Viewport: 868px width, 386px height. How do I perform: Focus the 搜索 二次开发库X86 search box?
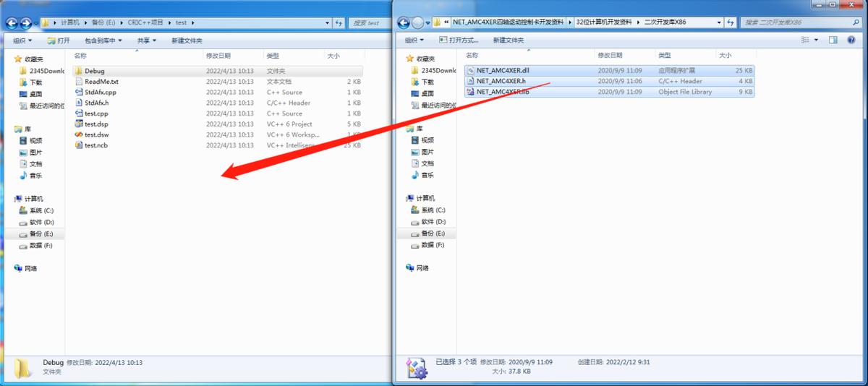803,22
